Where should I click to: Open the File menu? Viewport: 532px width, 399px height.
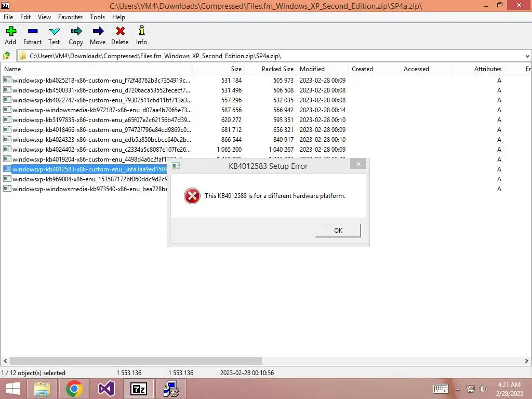(8, 17)
